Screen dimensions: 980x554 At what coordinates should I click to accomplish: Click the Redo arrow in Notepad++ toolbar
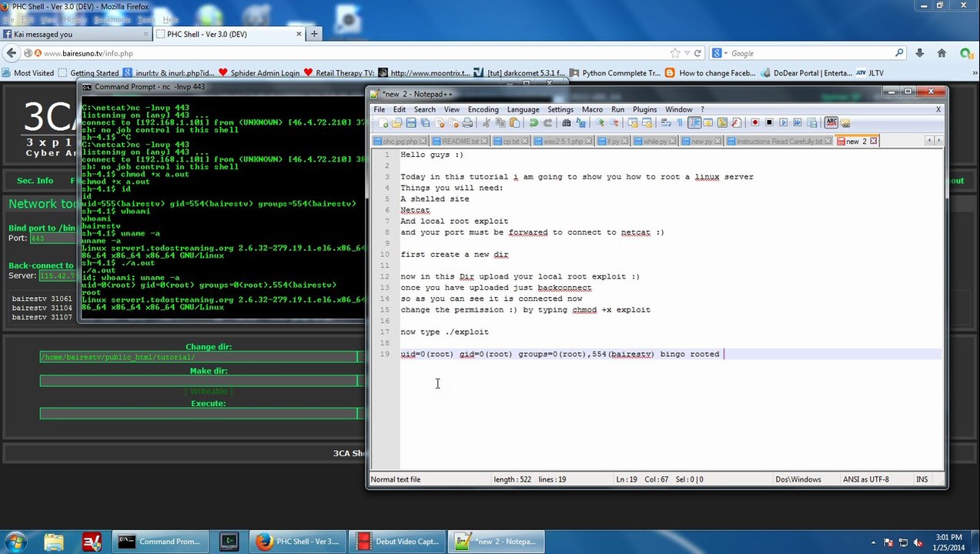coord(547,122)
